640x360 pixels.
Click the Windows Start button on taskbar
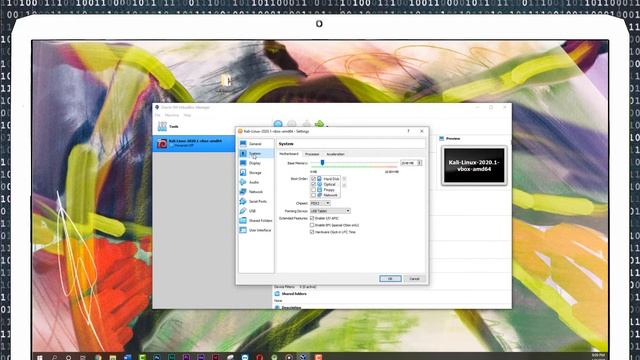tap(40, 357)
